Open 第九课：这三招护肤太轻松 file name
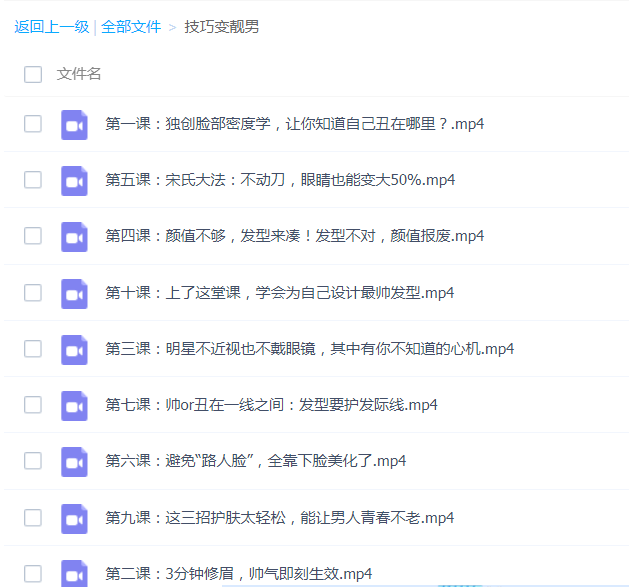Screen dimensions: 629x587 (x=280, y=518)
